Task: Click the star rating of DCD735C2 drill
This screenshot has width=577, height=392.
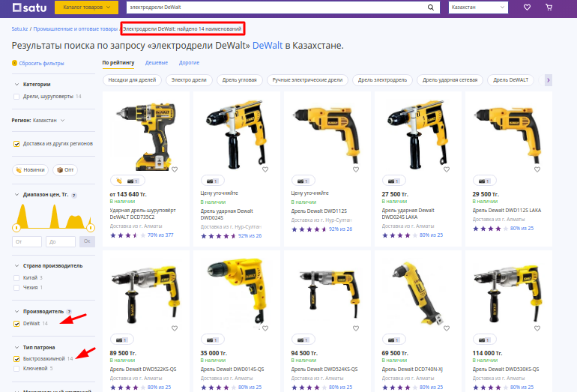Action: [127, 235]
